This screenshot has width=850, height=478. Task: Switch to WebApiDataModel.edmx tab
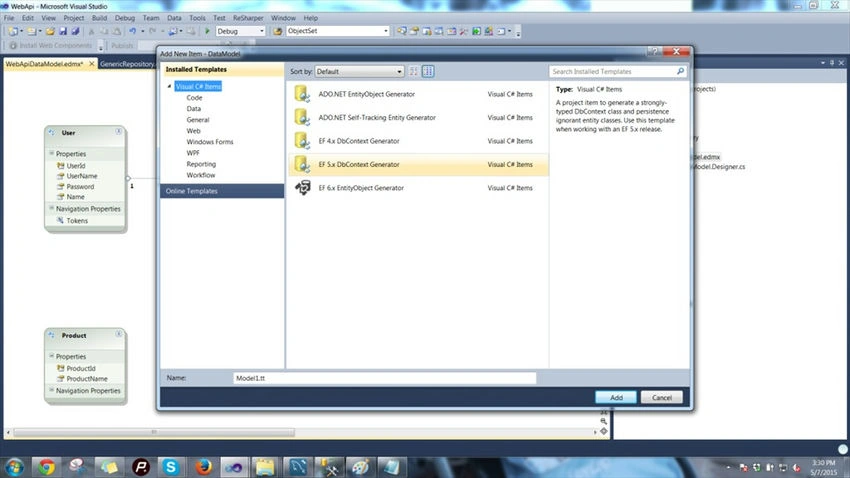click(44, 64)
